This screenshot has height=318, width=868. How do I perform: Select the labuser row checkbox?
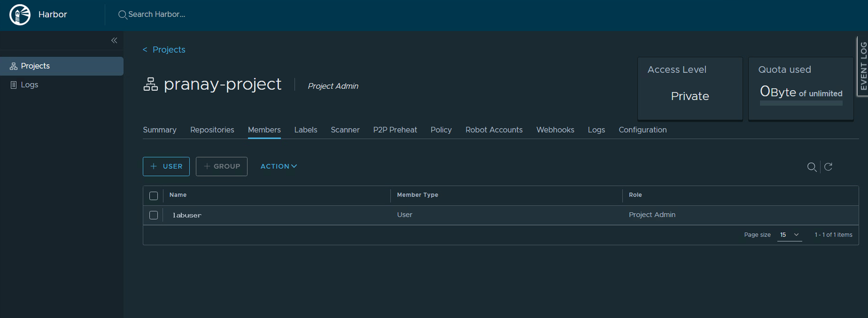click(x=154, y=215)
